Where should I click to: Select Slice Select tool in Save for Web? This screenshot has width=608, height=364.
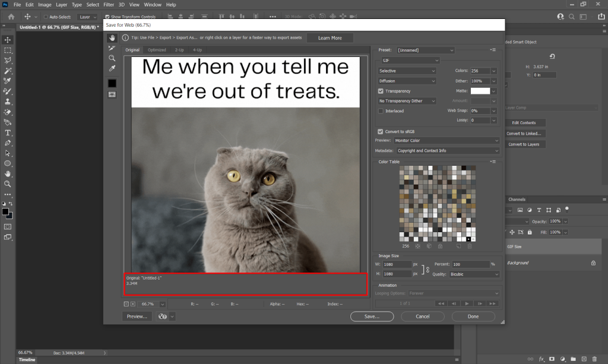(x=112, y=48)
